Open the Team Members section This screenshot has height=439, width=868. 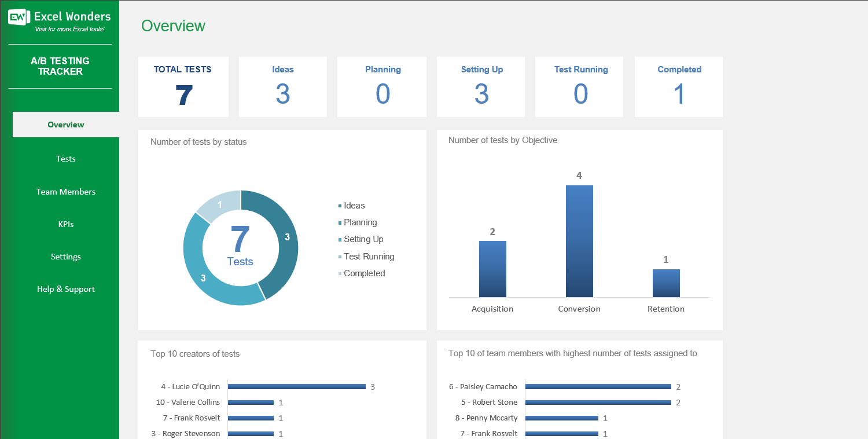[65, 192]
